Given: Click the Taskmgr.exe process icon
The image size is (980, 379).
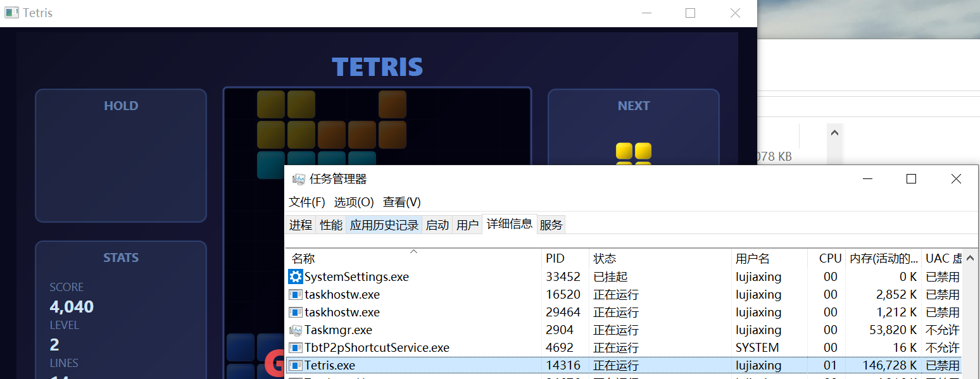Looking at the screenshot, I should pos(295,330).
